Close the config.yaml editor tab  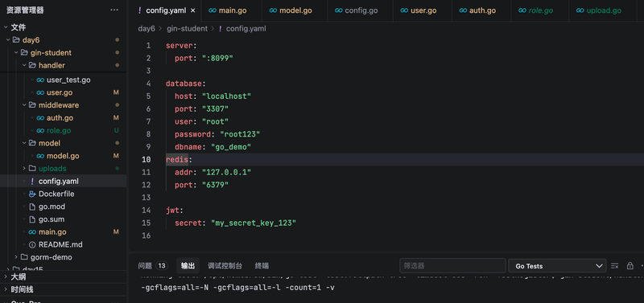(x=193, y=10)
